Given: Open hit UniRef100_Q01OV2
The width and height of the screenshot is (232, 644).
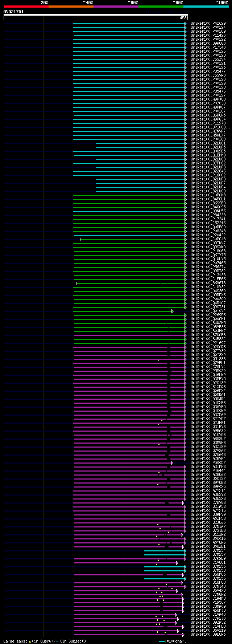Looking at the screenshot, I should pyautogui.click(x=208, y=311).
